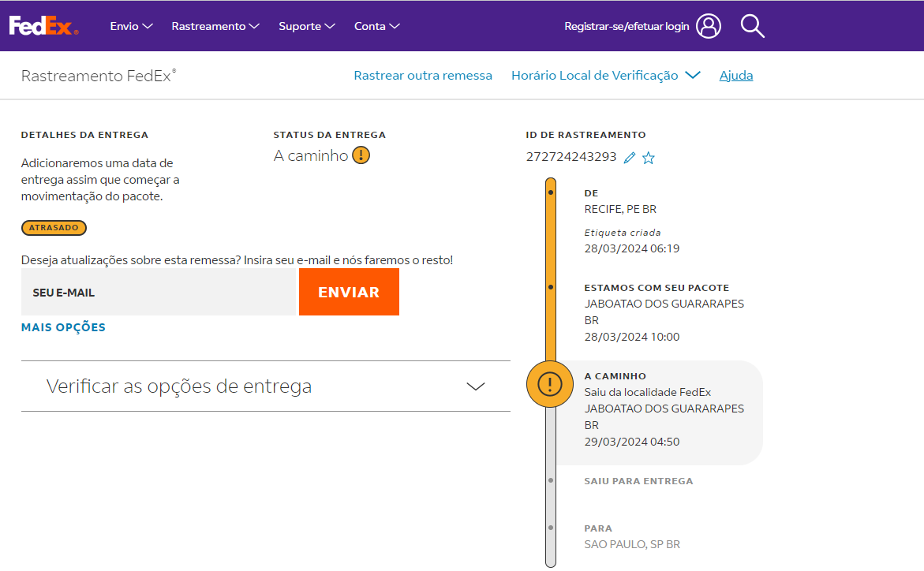Click the FedEx logo
Viewport: 924px width, 571px height.
tap(43, 26)
